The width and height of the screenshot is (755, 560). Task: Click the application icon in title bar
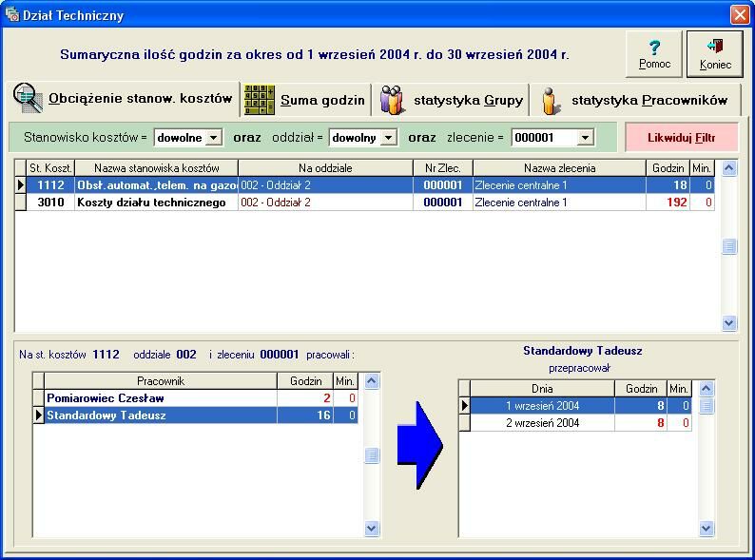pos(11,14)
